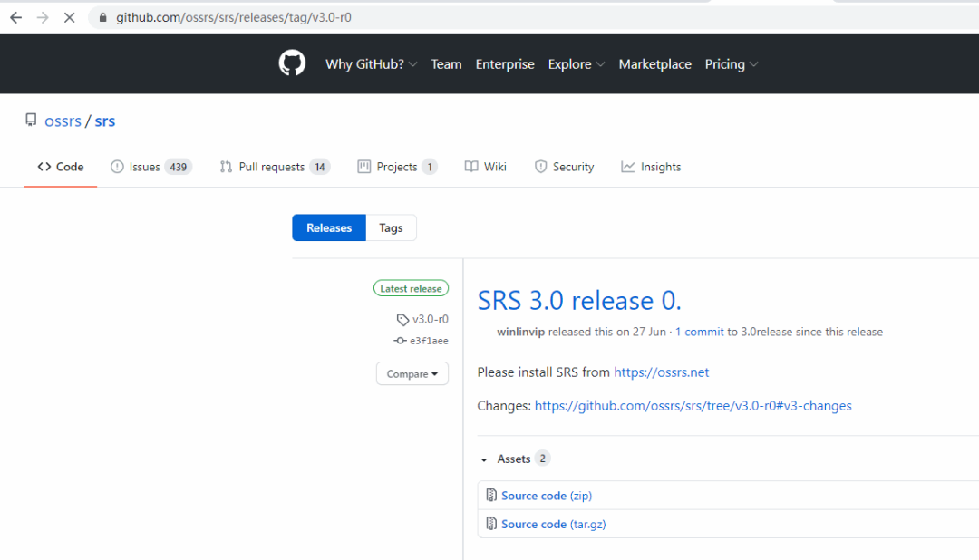Viewport: 979px width, 560px height.
Task: Click archive icon beside Source code (tar.gz)
Action: point(491,524)
